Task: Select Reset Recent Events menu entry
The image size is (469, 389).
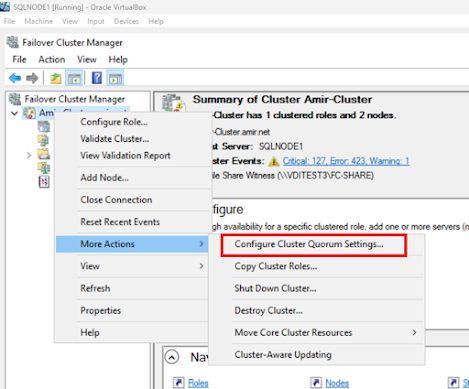Action: 120,222
